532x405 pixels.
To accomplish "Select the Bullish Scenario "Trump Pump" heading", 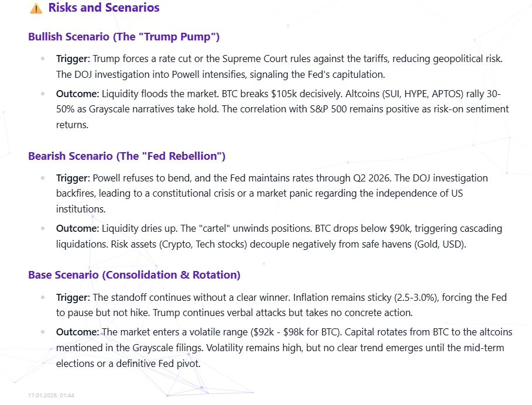I will [x=123, y=37].
